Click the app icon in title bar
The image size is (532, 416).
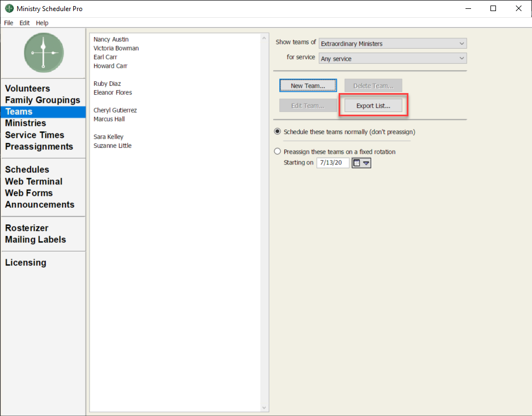(9, 9)
